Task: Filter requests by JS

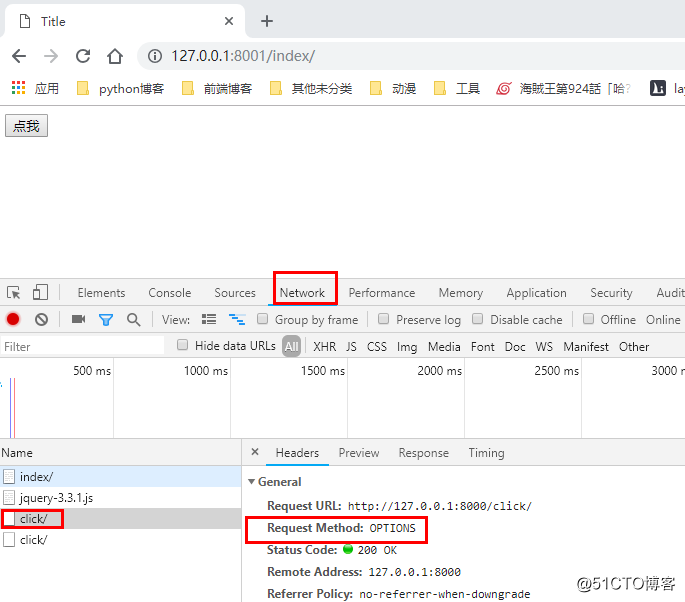Action: click(351, 346)
